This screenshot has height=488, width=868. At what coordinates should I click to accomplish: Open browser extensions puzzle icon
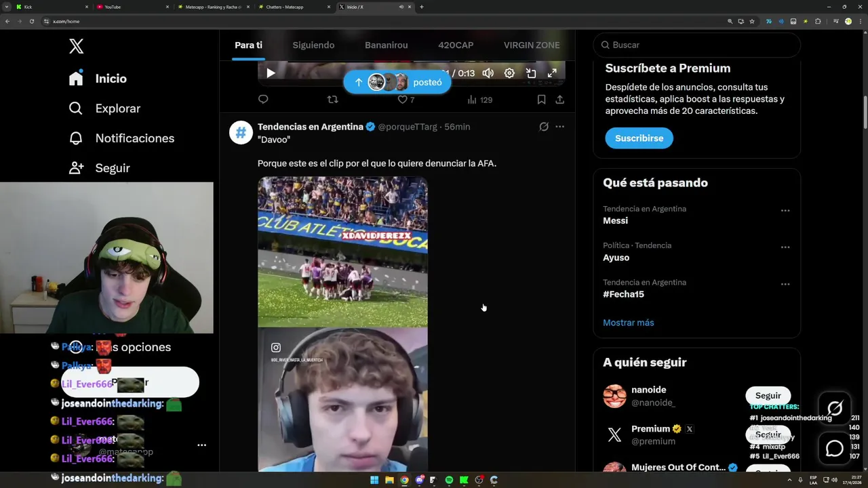[818, 21]
